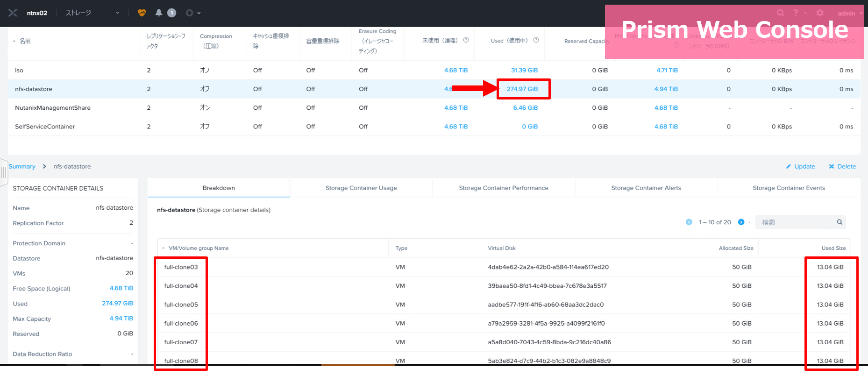
Task: Click the Update link
Action: [804, 167]
